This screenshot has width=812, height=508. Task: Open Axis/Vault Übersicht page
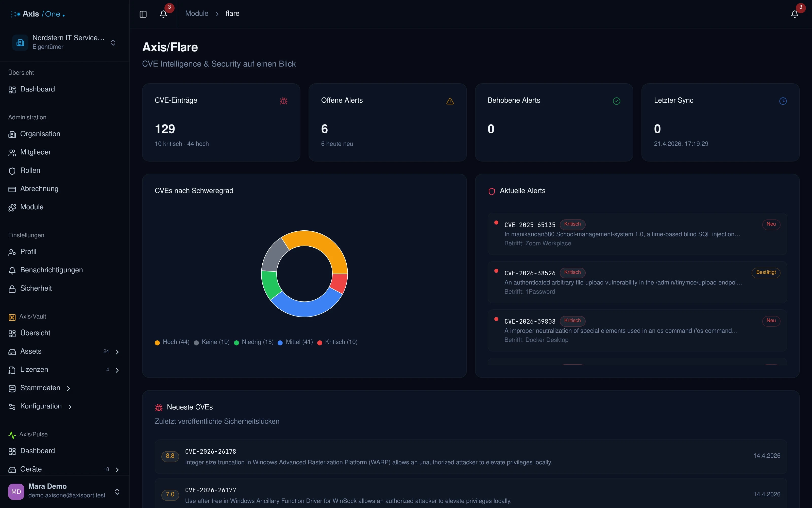coord(65,333)
